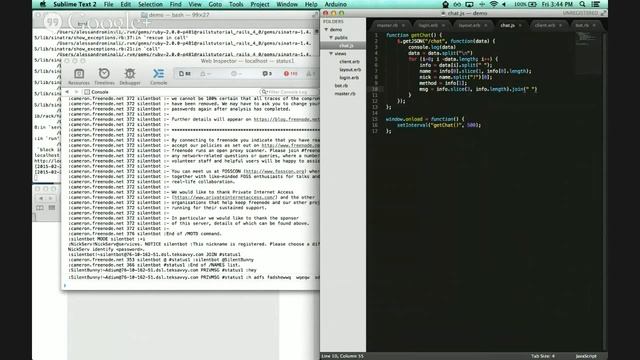Open the Debugger panel in Web Inspector
The image size is (640, 360).
click(130, 76)
